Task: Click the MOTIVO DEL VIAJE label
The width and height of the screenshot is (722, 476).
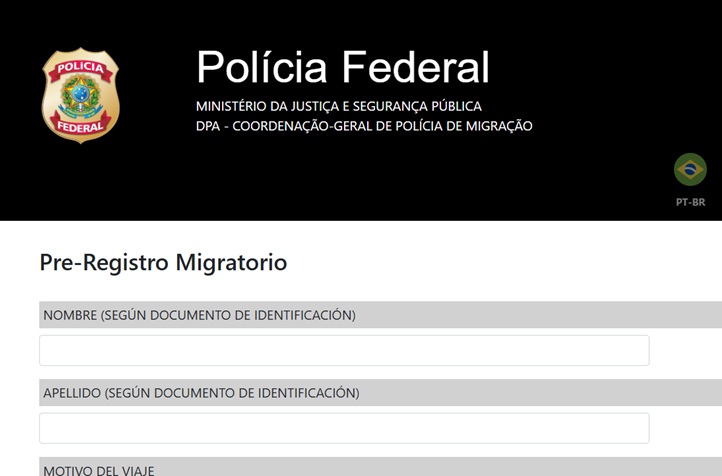Action: tap(98, 469)
